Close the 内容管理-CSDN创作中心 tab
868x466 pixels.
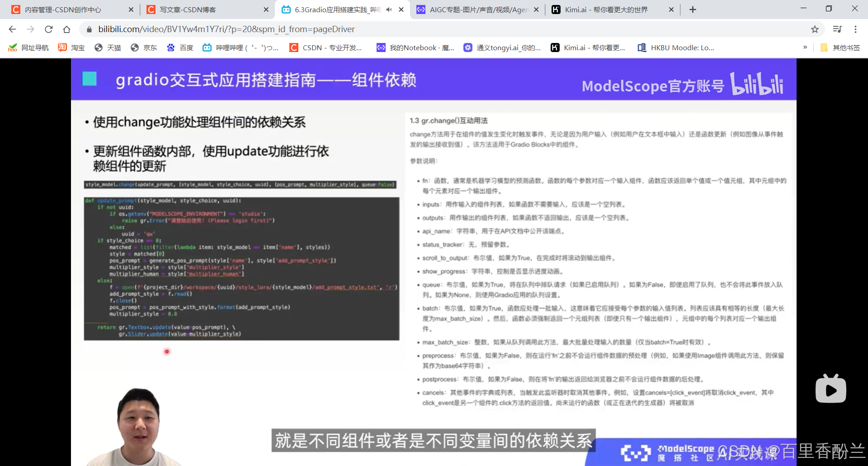(x=131, y=10)
